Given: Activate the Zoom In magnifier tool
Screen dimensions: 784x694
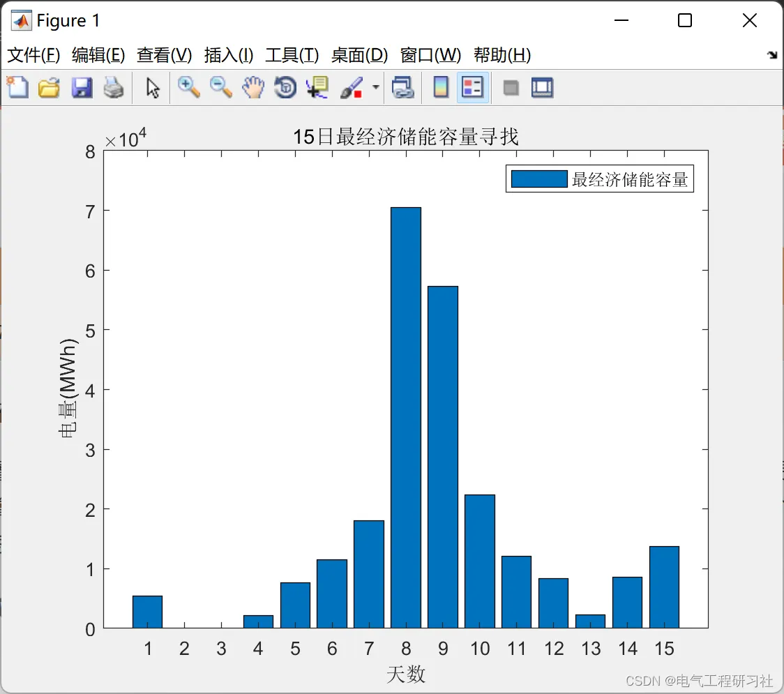Looking at the screenshot, I should tap(188, 87).
